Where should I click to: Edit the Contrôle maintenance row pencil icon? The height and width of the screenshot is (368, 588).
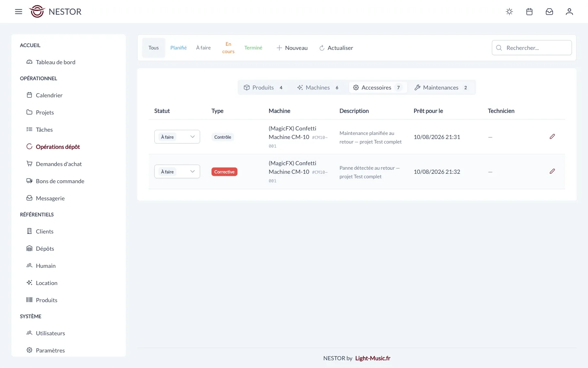[552, 137]
